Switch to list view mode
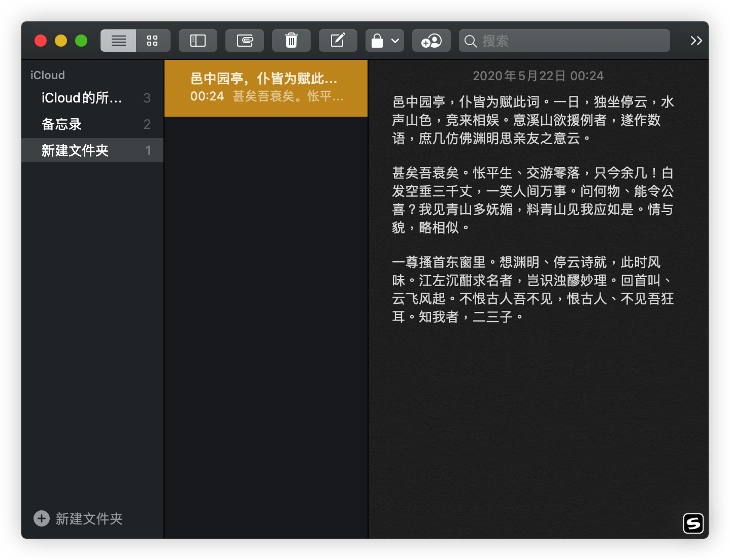The width and height of the screenshot is (730, 560). coord(118,41)
